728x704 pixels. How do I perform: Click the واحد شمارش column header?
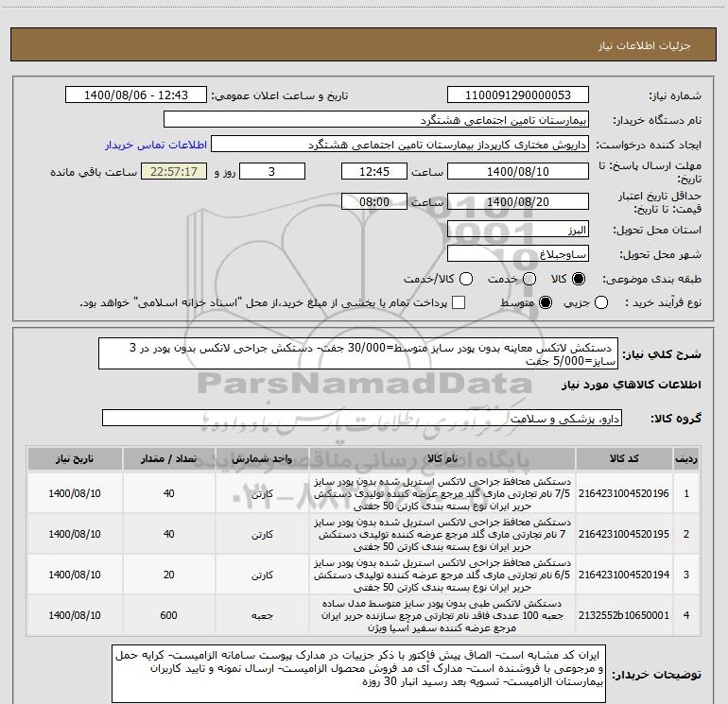click(262, 459)
